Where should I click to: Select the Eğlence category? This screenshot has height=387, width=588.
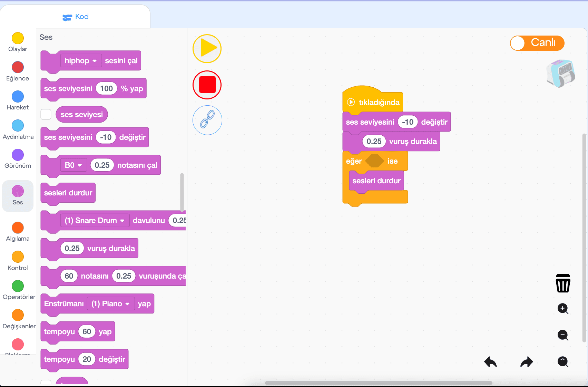click(18, 71)
